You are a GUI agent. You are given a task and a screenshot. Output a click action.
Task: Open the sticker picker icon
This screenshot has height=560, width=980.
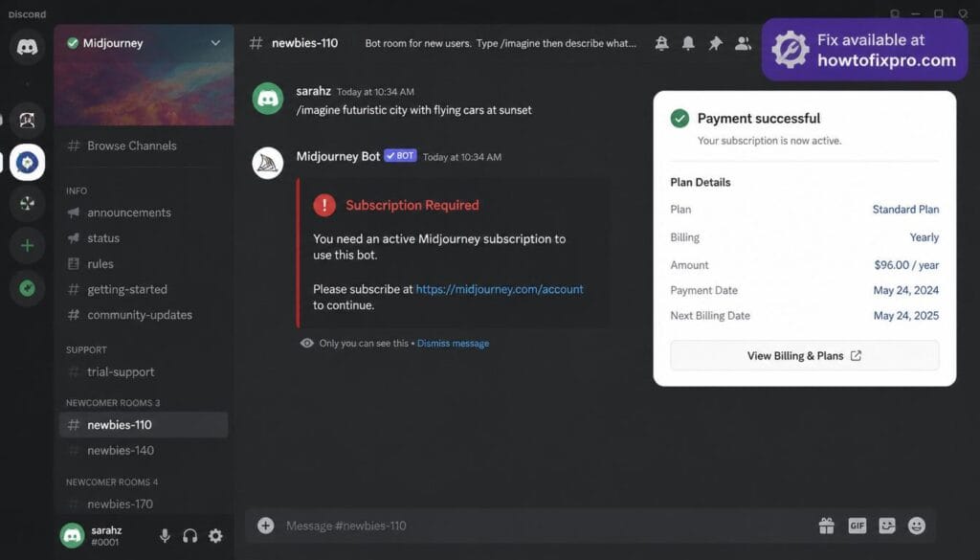(887, 526)
